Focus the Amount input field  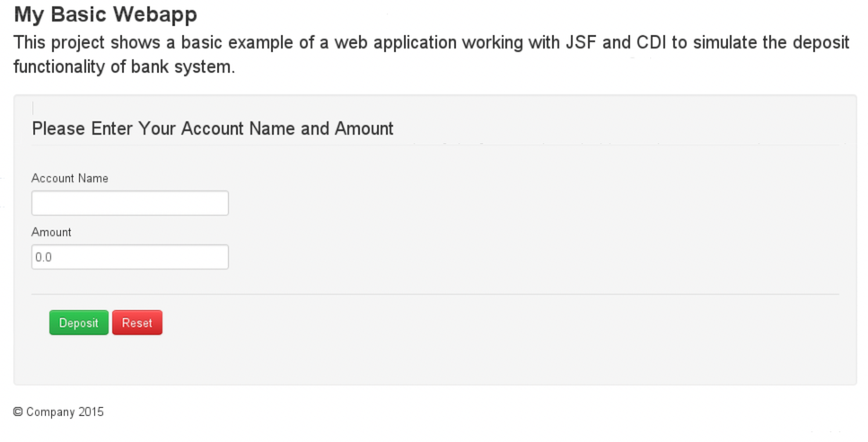(130, 257)
